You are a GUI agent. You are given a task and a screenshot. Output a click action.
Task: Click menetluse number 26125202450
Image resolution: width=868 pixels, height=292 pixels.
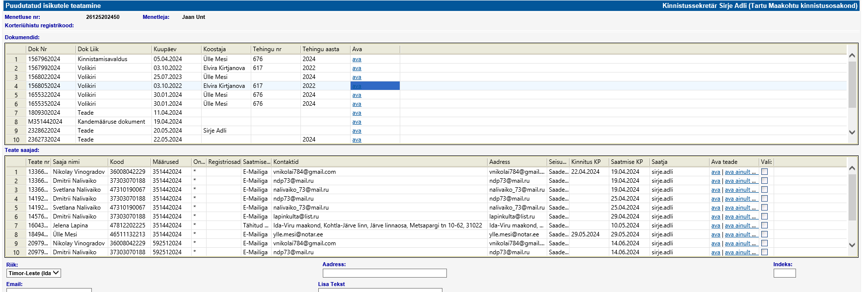coord(103,17)
